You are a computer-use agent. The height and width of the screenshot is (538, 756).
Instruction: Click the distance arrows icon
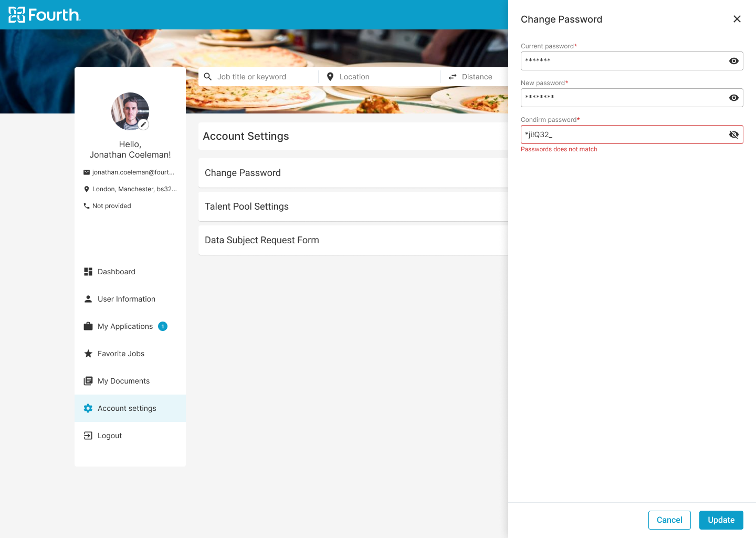point(453,77)
